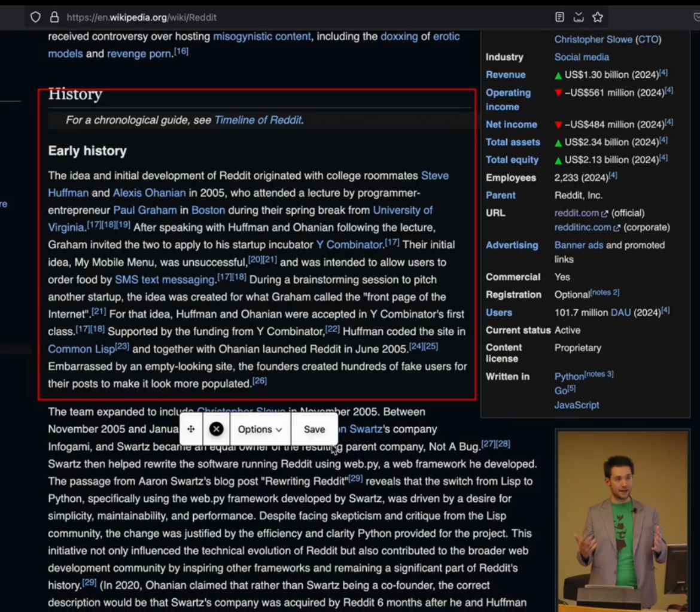
Task: Cancel the screenshot selection with X button
Action: point(217,429)
